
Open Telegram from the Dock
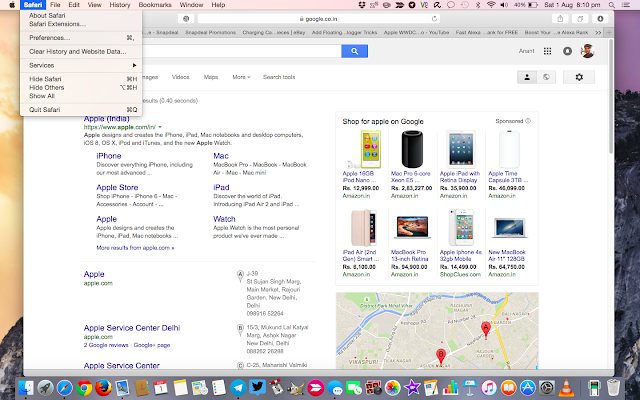point(238,388)
